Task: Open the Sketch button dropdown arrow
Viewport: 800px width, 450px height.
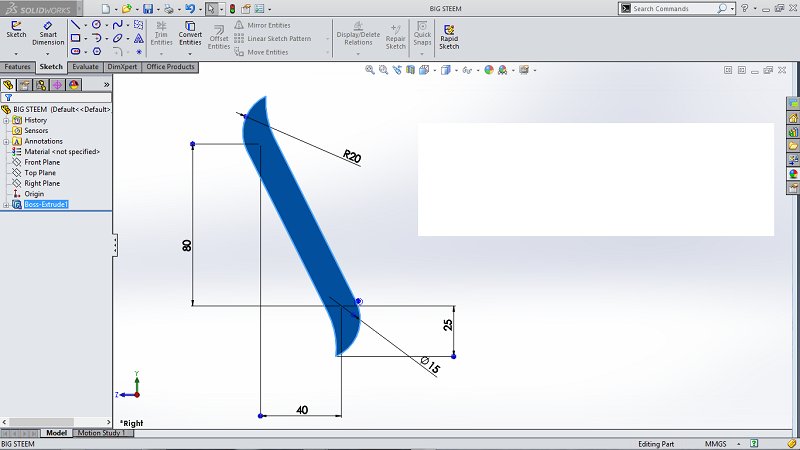Action: point(16,54)
